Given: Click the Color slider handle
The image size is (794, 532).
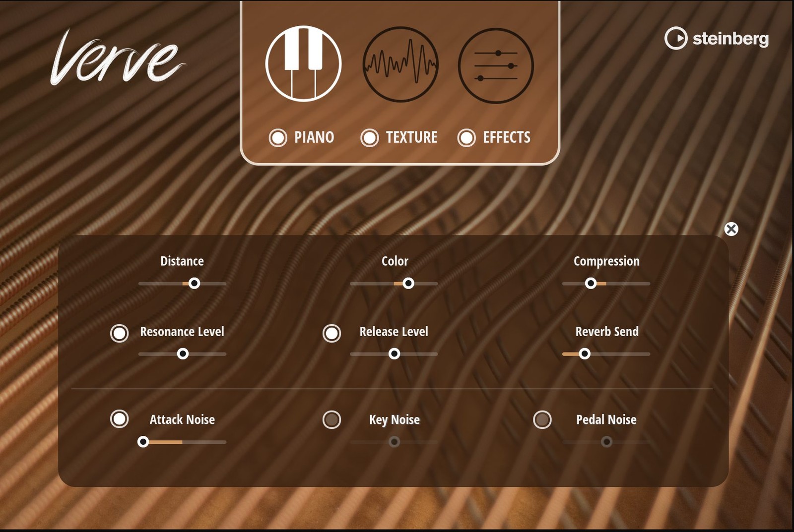Looking at the screenshot, I should (408, 283).
